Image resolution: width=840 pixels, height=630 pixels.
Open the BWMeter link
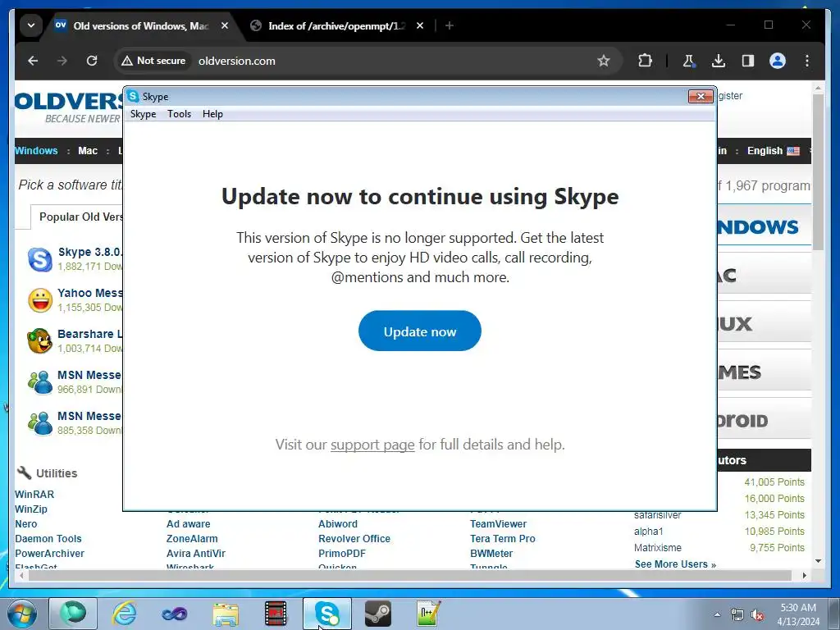pyautogui.click(x=491, y=554)
